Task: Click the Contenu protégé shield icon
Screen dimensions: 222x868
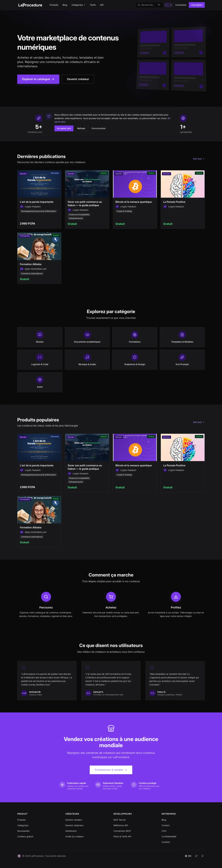Action: click(134, 784)
